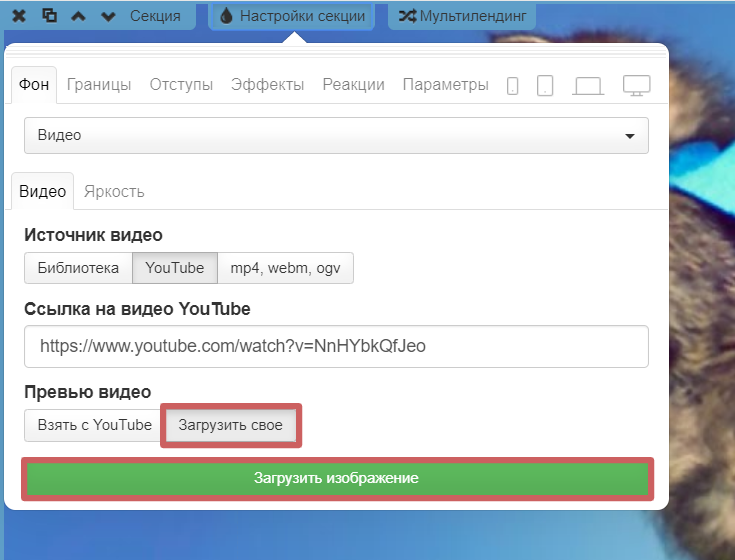Choose Библиотека as video source
Image resolution: width=735 pixels, height=560 pixels.
[78, 268]
